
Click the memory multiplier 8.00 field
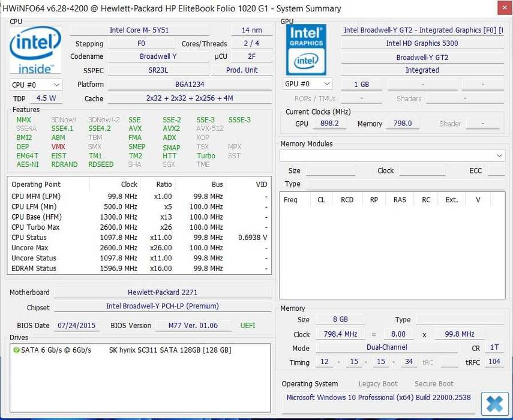point(398,334)
